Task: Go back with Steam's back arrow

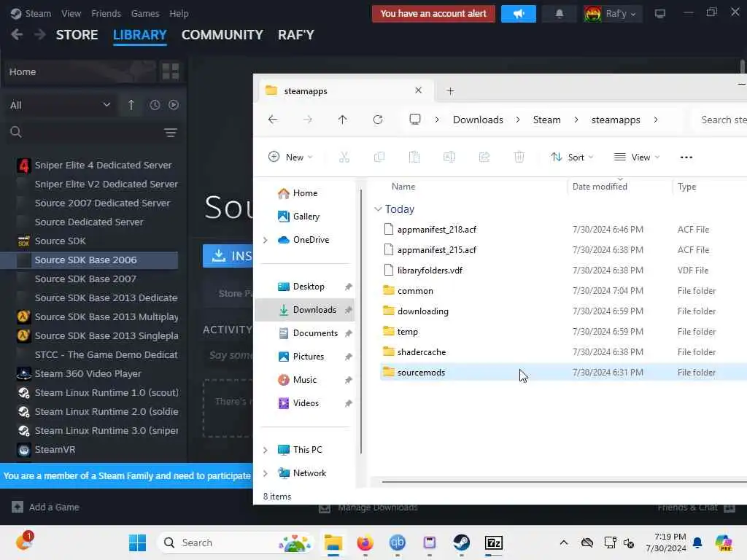Action: 17,34
